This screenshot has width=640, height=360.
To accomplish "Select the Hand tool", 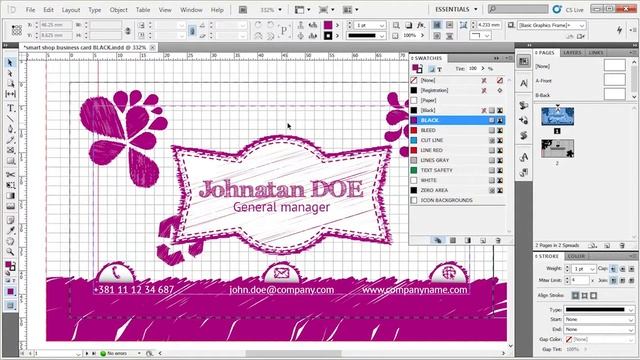I will pos(10,241).
